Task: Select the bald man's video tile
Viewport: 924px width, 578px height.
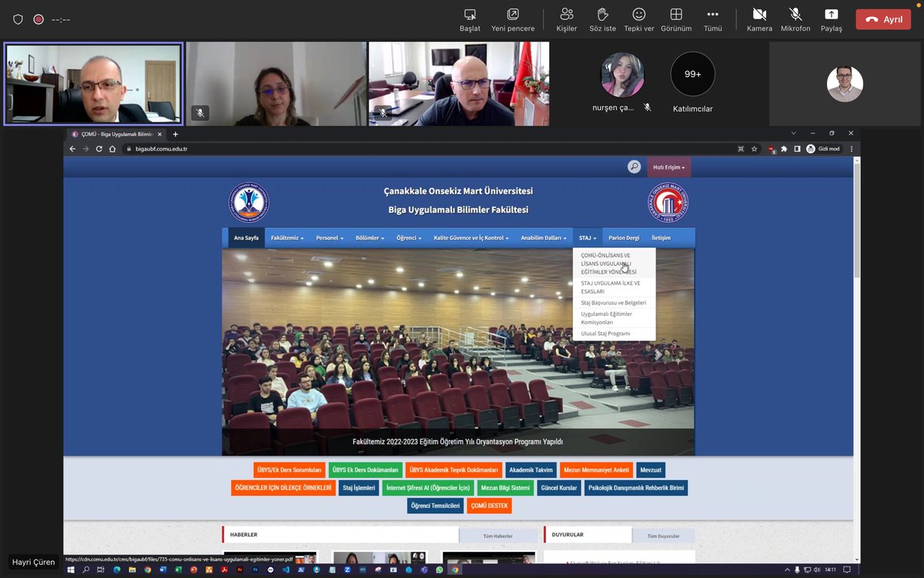Action: (x=459, y=83)
